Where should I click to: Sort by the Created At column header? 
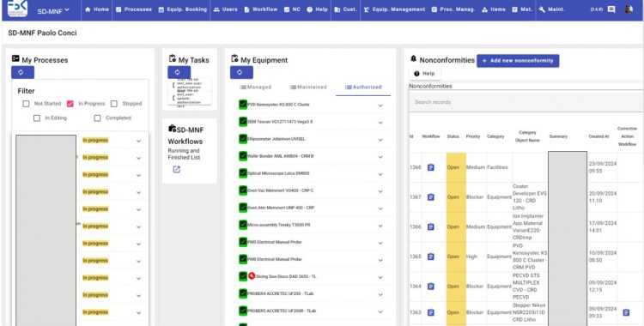[x=598, y=136]
